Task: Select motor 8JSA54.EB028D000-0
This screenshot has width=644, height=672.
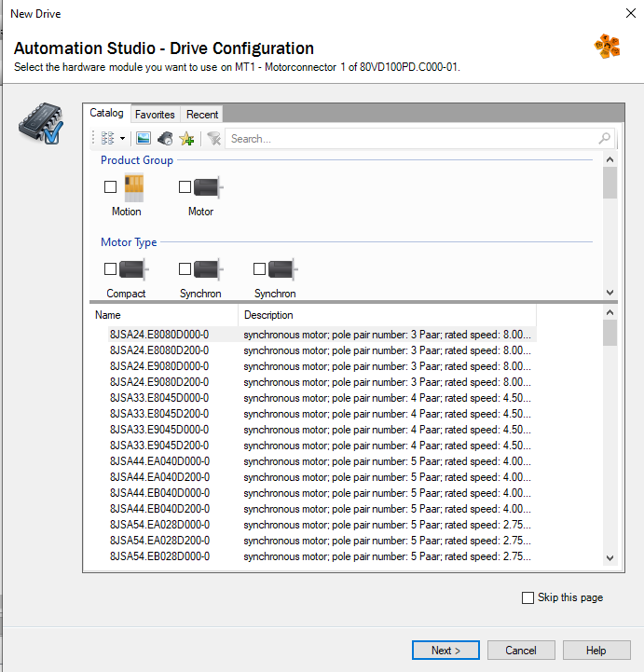Action: tap(159, 556)
